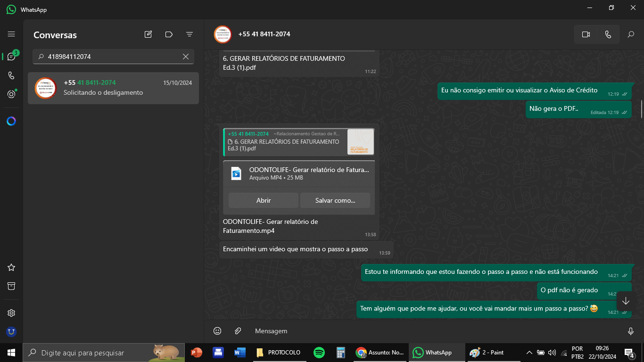Start a voice call with the contact
The image size is (644, 362).
[608, 34]
